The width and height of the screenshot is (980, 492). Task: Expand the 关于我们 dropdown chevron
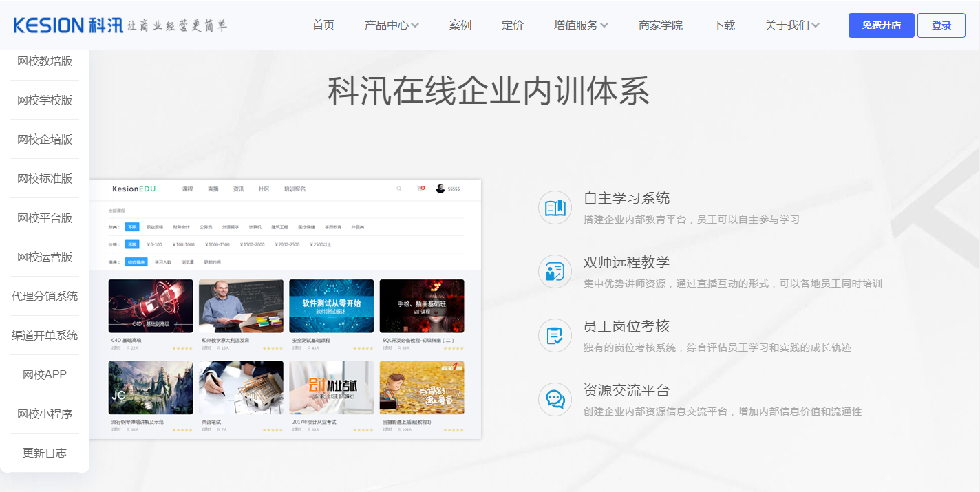click(816, 25)
